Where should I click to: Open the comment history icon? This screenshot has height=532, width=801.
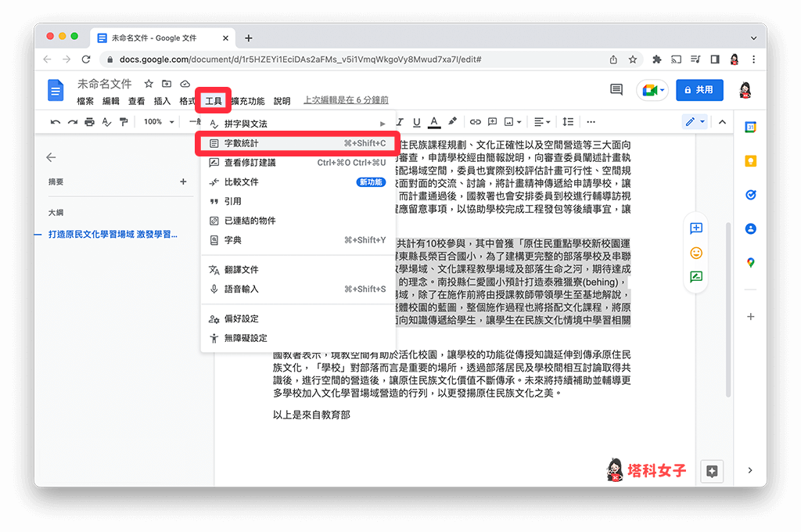[616, 89]
